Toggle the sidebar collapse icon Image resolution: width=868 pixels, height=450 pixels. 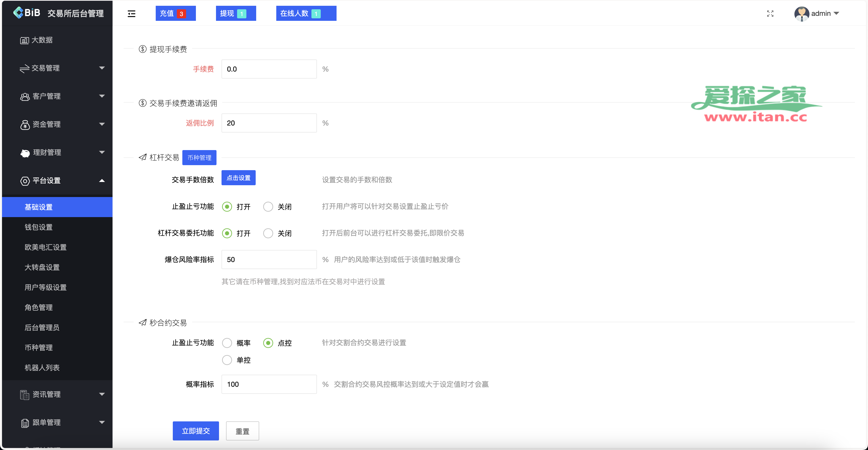131,14
